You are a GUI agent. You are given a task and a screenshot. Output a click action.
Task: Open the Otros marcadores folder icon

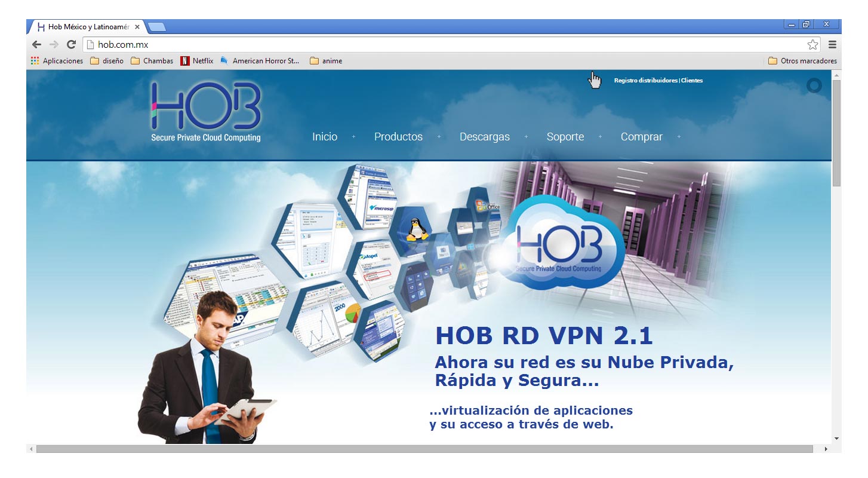pos(772,60)
